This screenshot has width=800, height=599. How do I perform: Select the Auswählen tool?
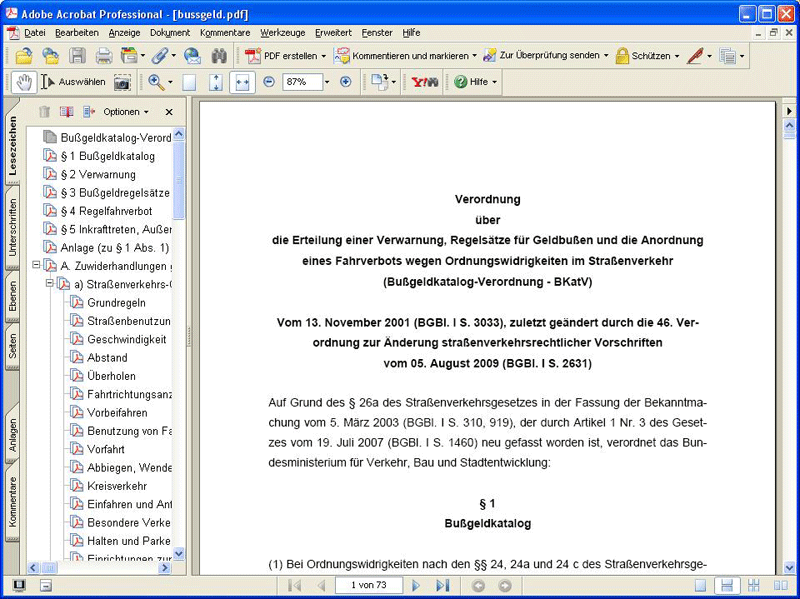[73, 82]
